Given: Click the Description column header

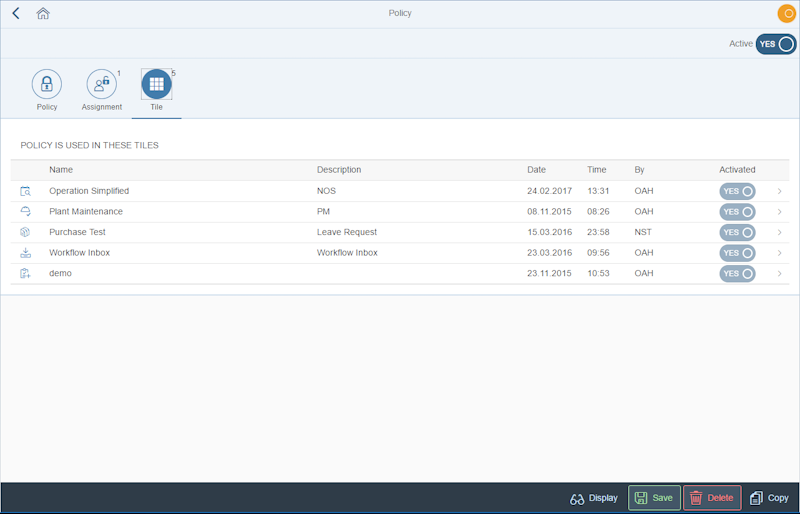Looking at the screenshot, I should coord(339,169).
